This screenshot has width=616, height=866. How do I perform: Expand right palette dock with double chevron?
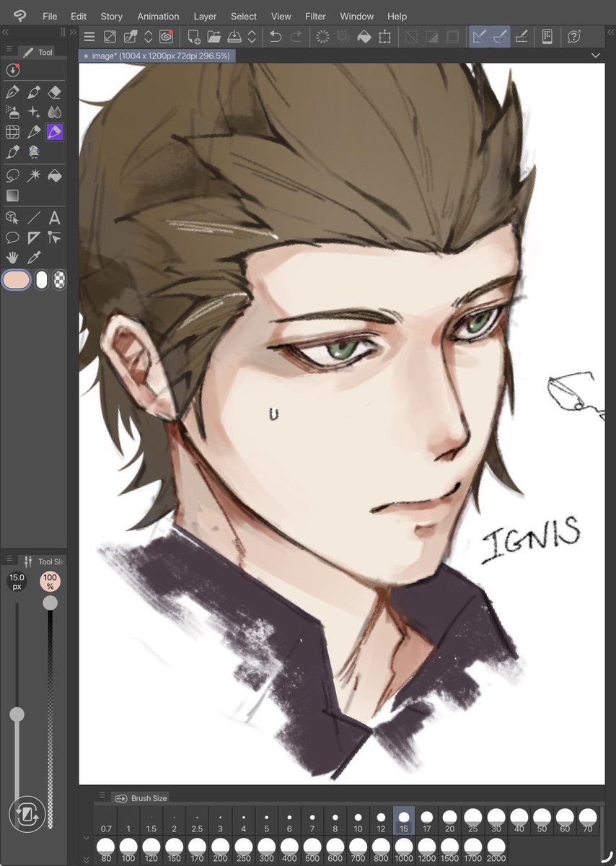tap(610, 32)
